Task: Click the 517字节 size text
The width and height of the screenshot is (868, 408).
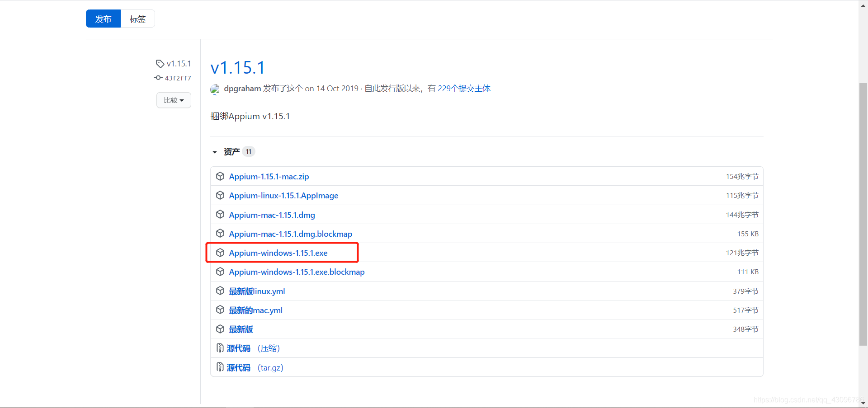Action: click(x=745, y=310)
